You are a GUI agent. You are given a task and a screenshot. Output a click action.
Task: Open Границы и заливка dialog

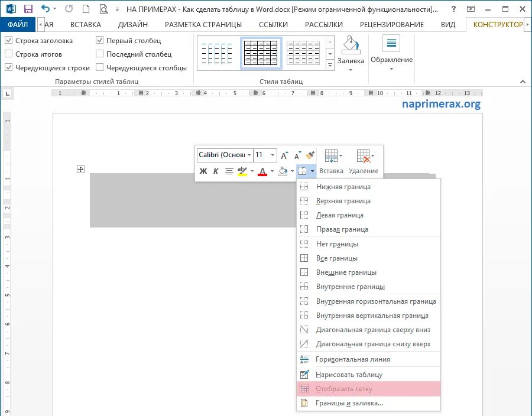(x=368, y=403)
